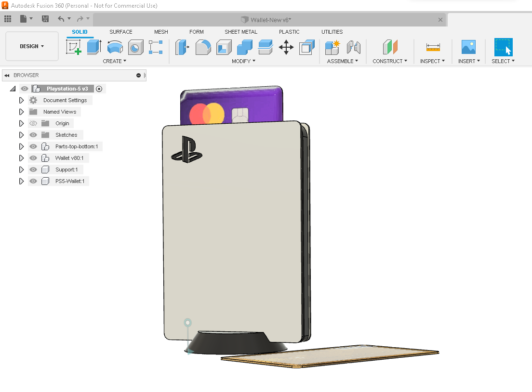Click the Joint tool icon
The height and width of the screenshot is (392, 532).
coord(354,47)
